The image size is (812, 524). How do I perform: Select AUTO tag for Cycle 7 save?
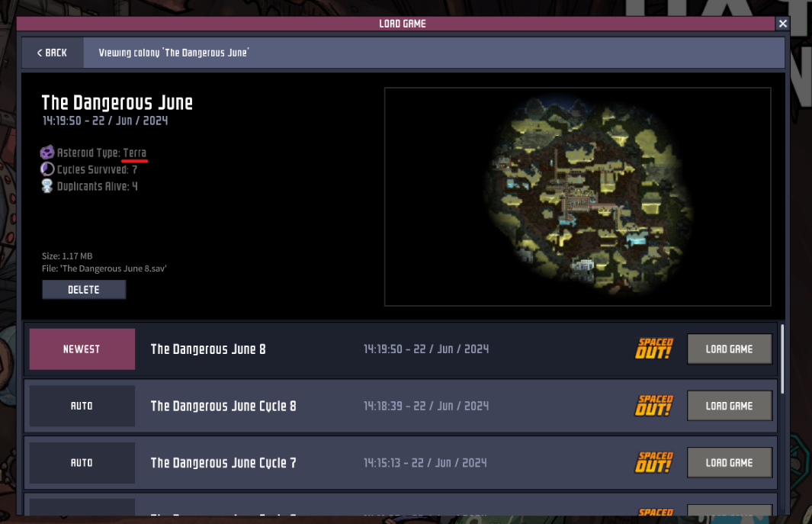[x=82, y=463]
